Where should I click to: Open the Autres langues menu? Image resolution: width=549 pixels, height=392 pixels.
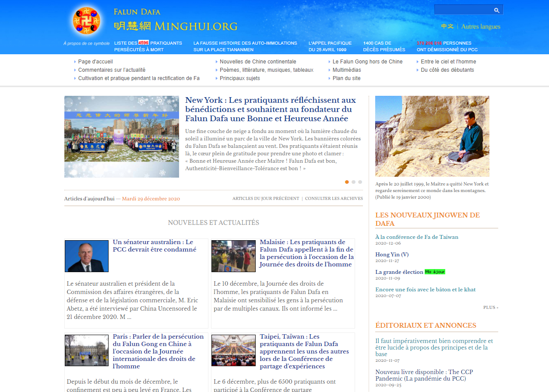pyautogui.click(x=481, y=26)
